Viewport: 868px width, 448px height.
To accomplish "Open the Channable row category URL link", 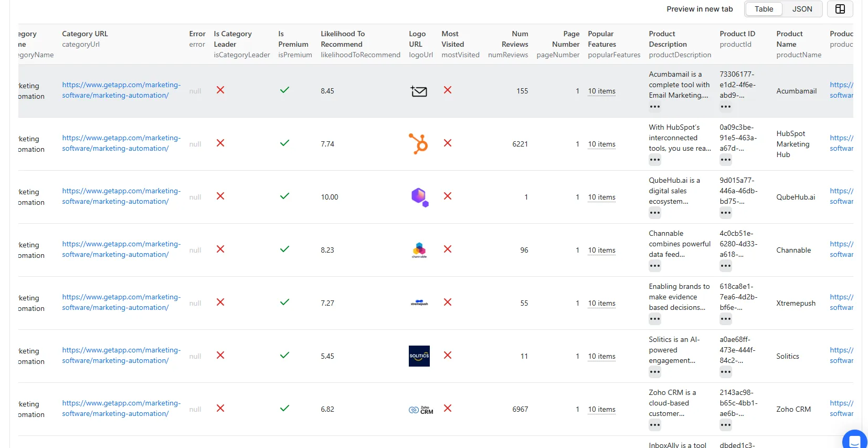I will point(121,249).
